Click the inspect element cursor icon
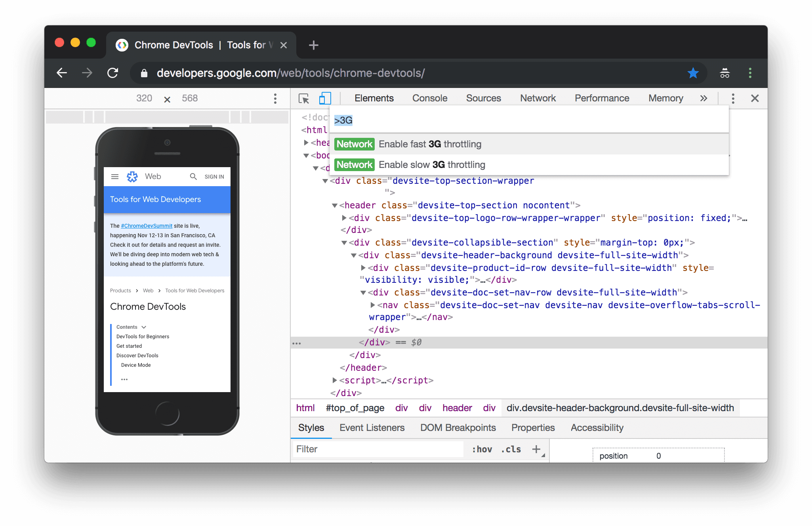 pos(303,98)
